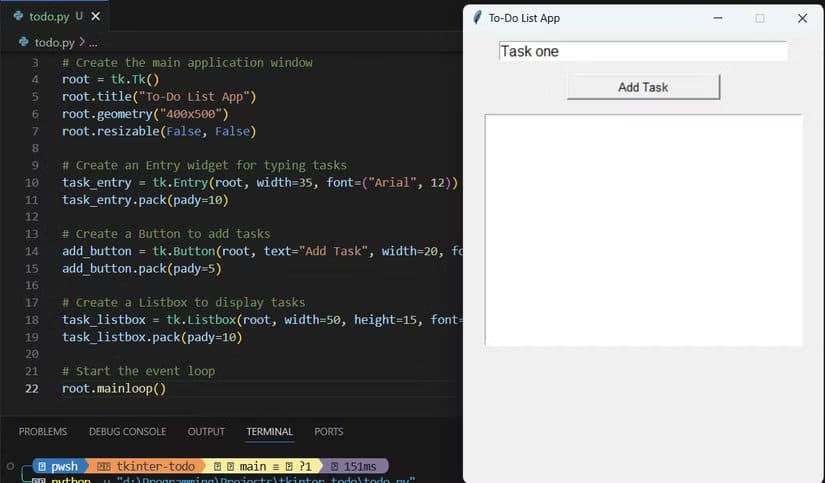Select the OUTPUT panel tab
The height and width of the screenshot is (483, 825).
tap(206, 431)
